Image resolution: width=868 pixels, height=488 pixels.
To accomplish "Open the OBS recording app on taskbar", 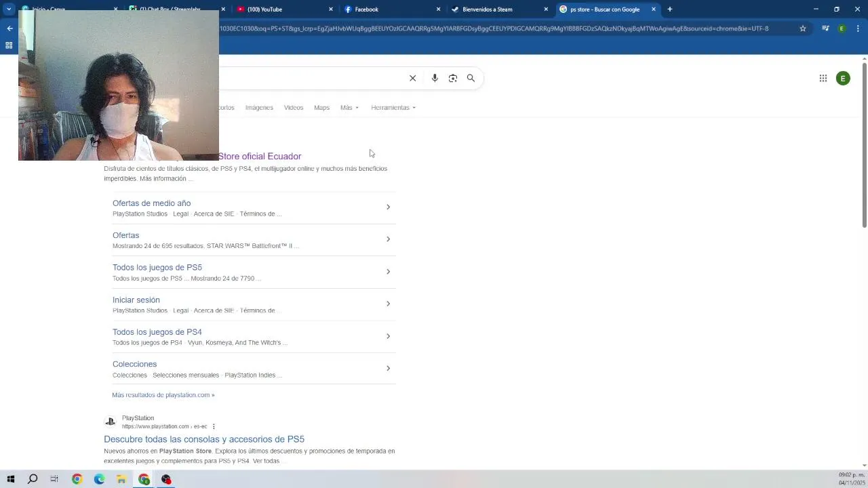I will (166, 479).
